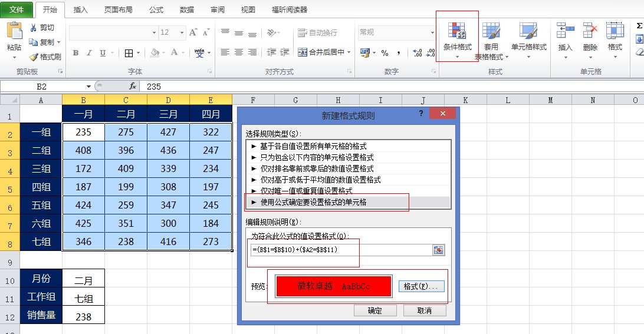Toggle Italic formatting
The width and height of the screenshot is (644, 334).
click(x=89, y=53)
